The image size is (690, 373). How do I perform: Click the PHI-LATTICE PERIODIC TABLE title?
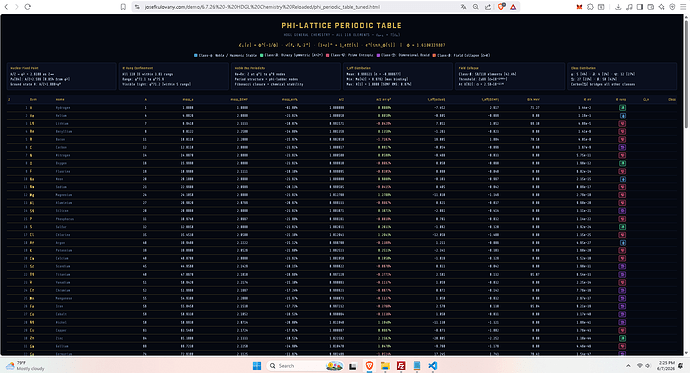coord(341,26)
